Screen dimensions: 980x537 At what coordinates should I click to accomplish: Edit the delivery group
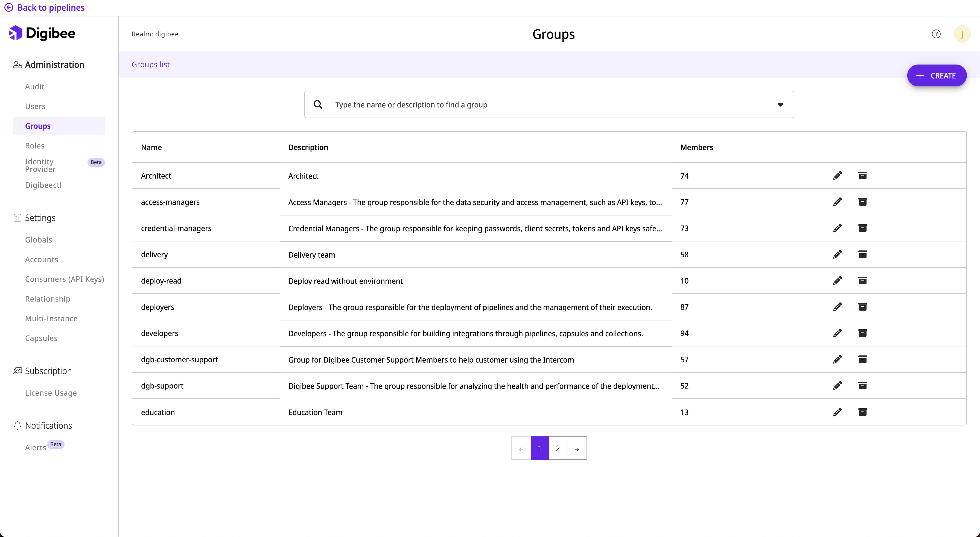click(x=837, y=254)
